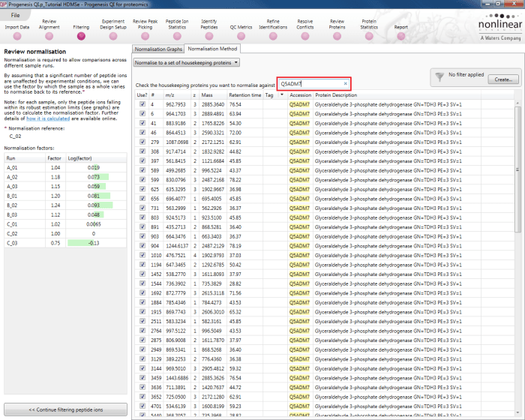Open the Tag column dropdown arrow

[x=282, y=94]
